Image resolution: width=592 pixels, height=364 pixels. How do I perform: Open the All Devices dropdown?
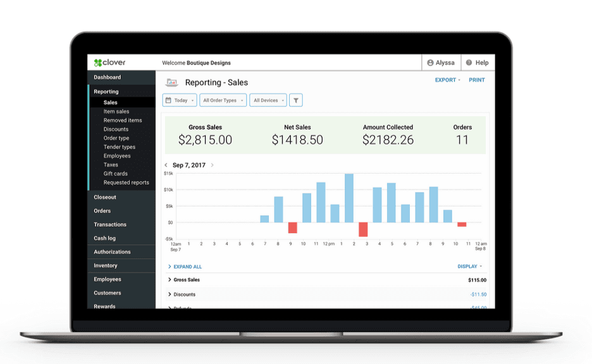click(x=268, y=100)
